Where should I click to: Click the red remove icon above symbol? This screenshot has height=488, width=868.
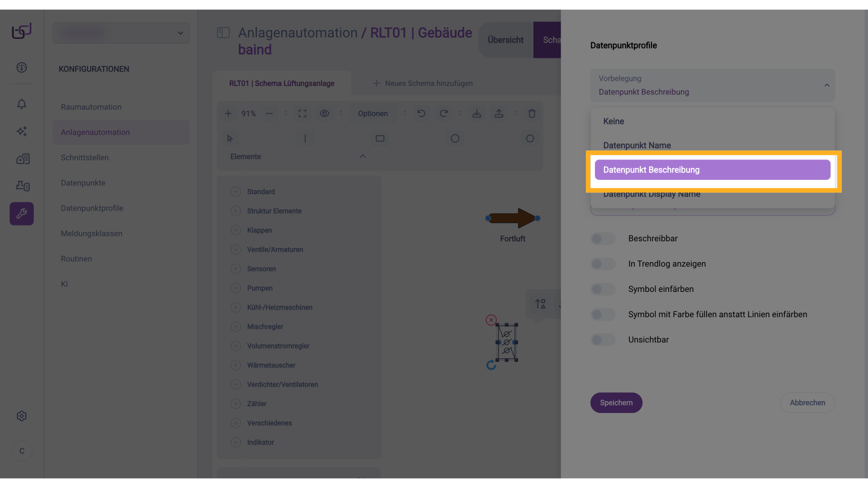click(491, 320)
